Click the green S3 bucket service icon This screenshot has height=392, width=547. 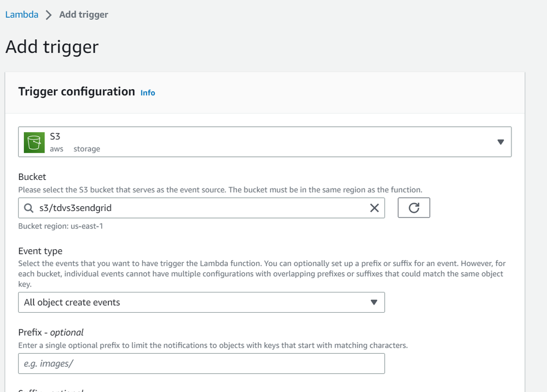pos(33,142)
